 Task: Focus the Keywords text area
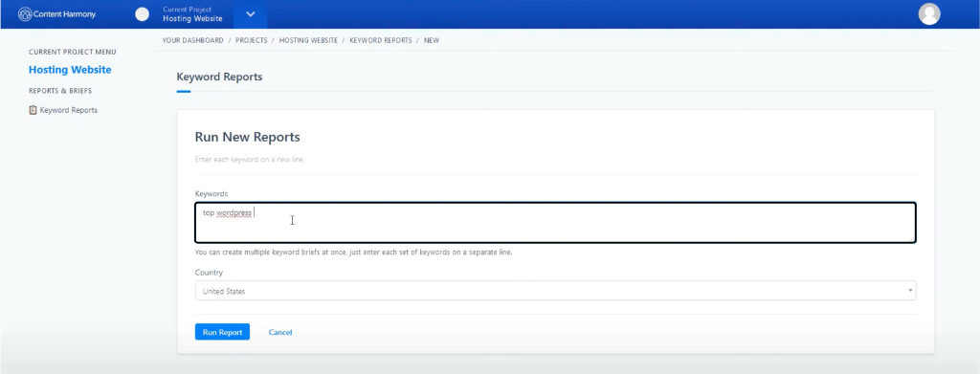[x=555, y=222]
